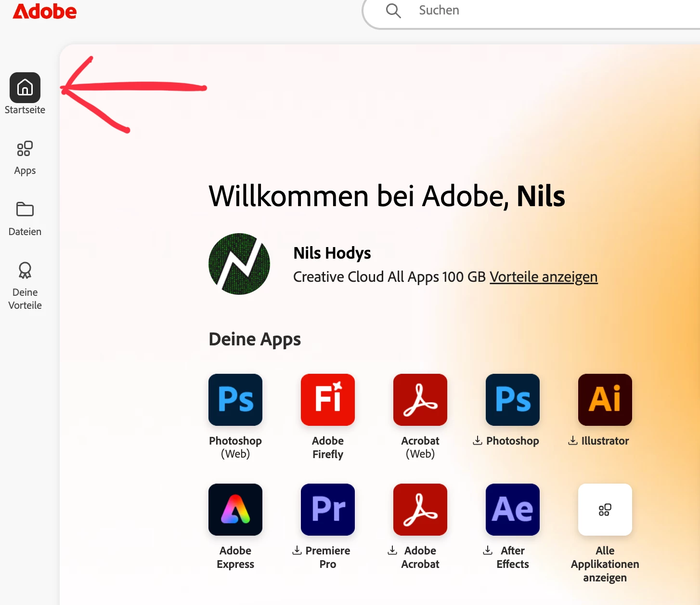Click the Alle Applikationen anzeigen label

click(x=605, y=564)
